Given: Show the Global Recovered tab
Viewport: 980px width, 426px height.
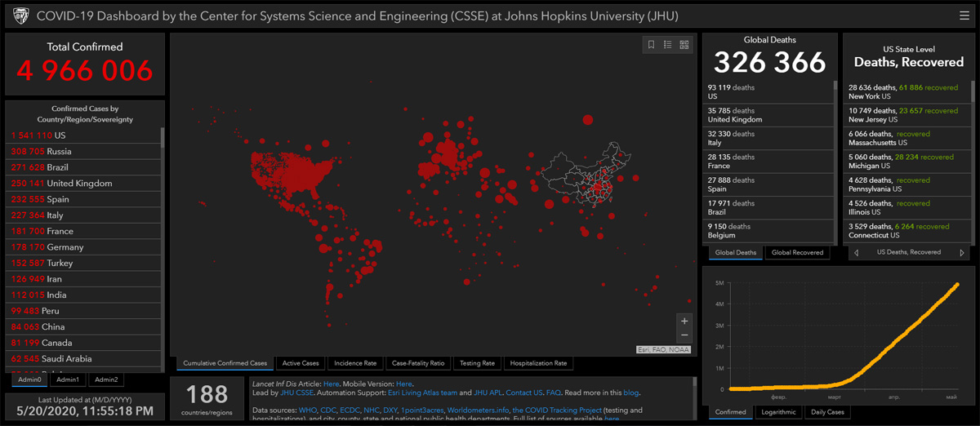Looking at the screenshot, I should (x=797, y=253).
